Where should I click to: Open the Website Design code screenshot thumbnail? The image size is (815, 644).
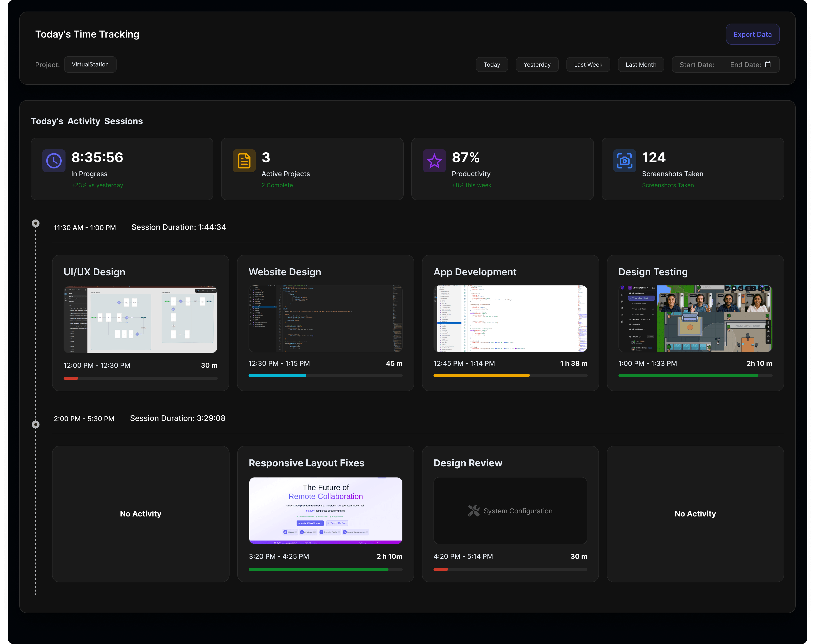tap(325, 319)
